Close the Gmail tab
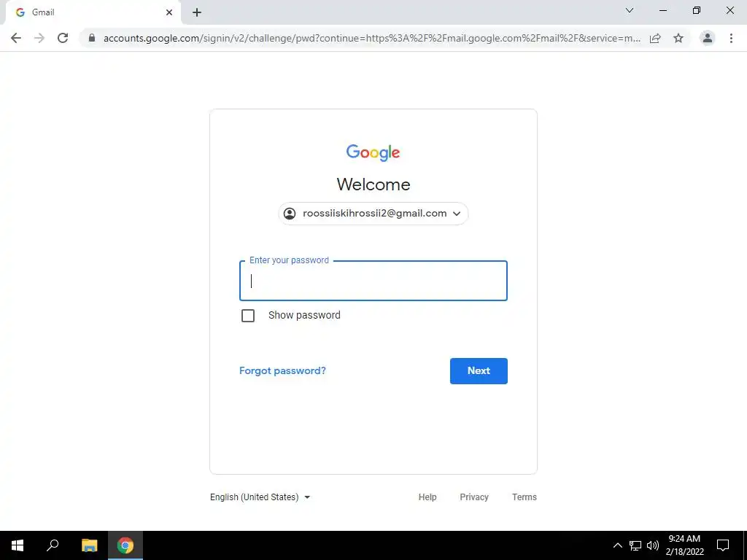 click(x=169, y=12)
